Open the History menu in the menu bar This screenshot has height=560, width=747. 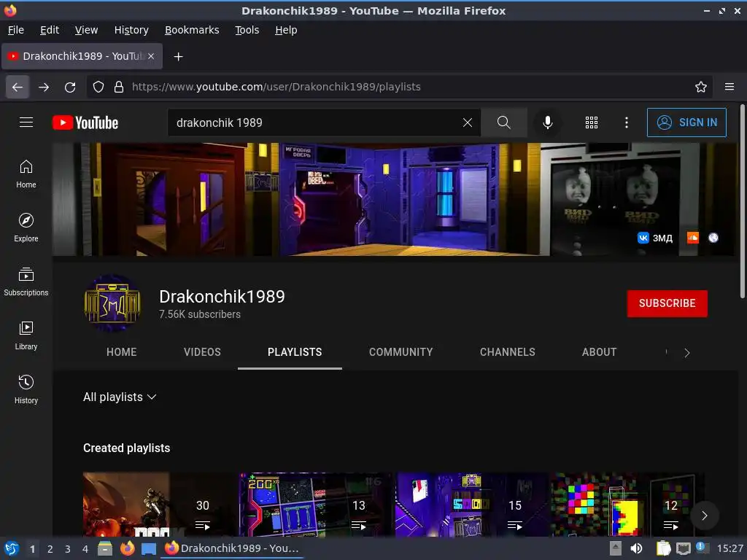(131, 30)
